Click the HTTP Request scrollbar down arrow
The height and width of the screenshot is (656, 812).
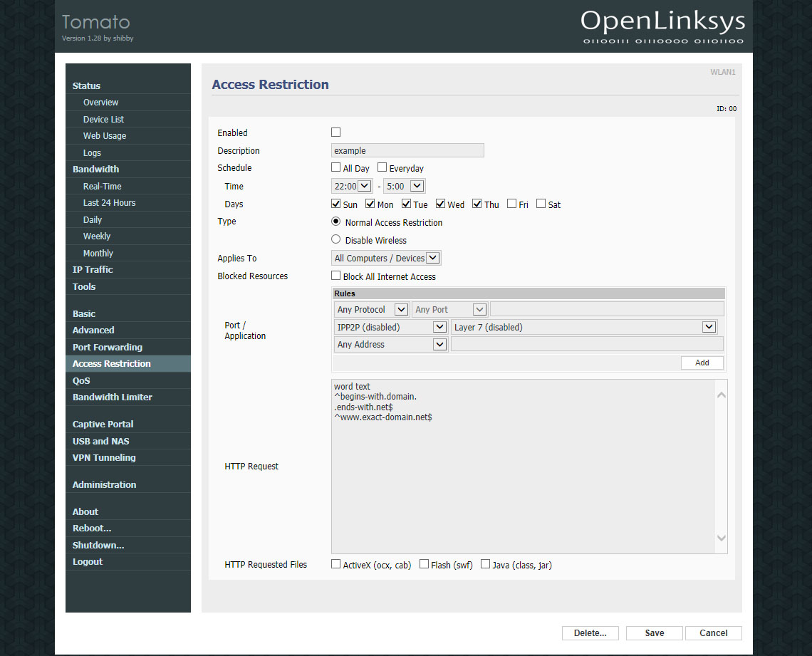pos(721,538)
